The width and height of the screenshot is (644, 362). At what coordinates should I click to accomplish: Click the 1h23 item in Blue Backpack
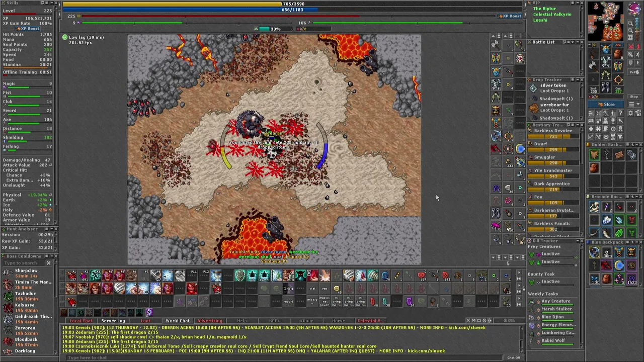(x=631, y=279)
